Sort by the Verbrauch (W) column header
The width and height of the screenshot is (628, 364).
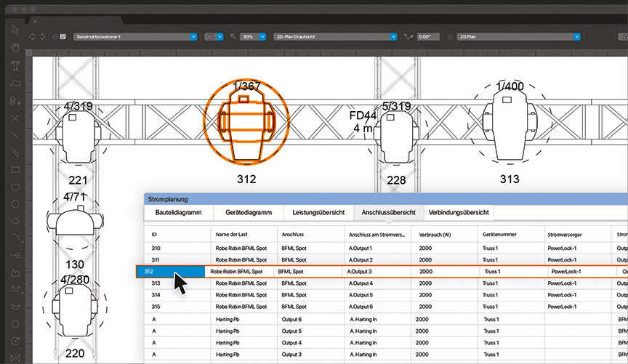(x=444, y=235)
